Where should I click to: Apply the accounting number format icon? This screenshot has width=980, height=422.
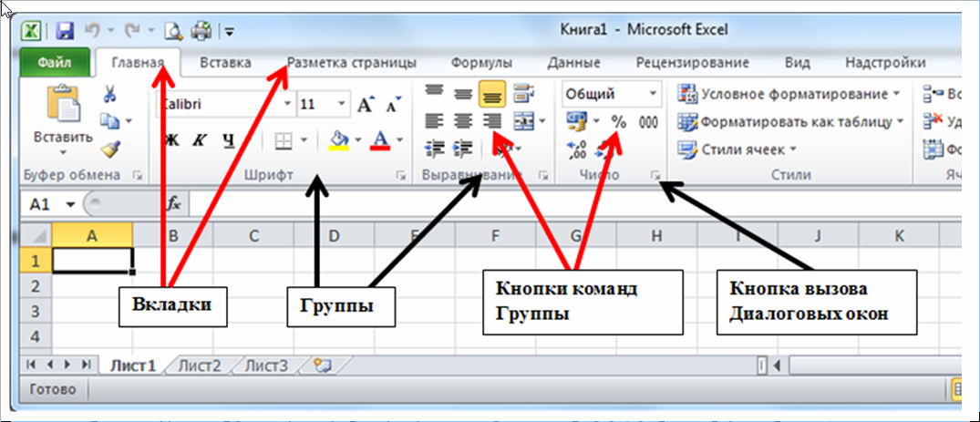pos(576,120)
